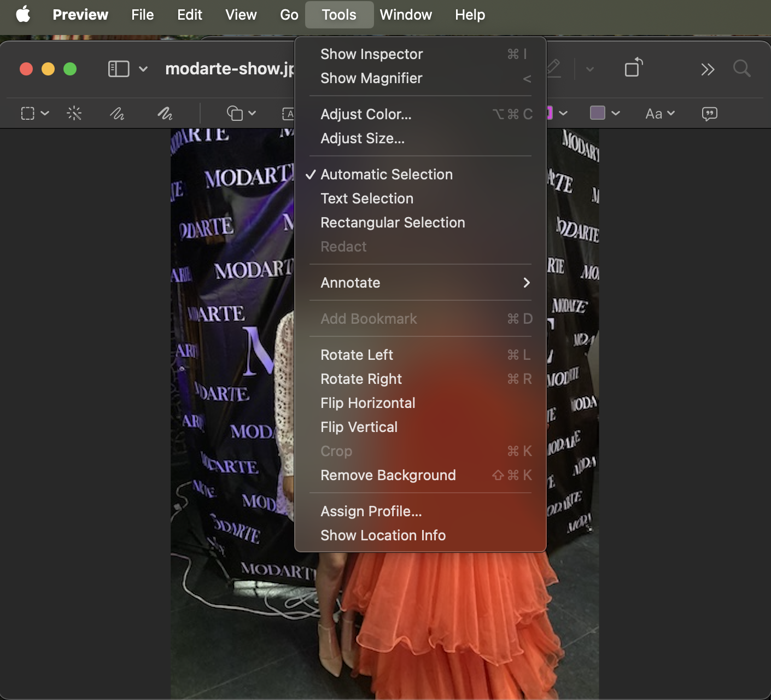Click the image description speech bubble icon
This screenshot has height=700, width=771.
(709, 113)
